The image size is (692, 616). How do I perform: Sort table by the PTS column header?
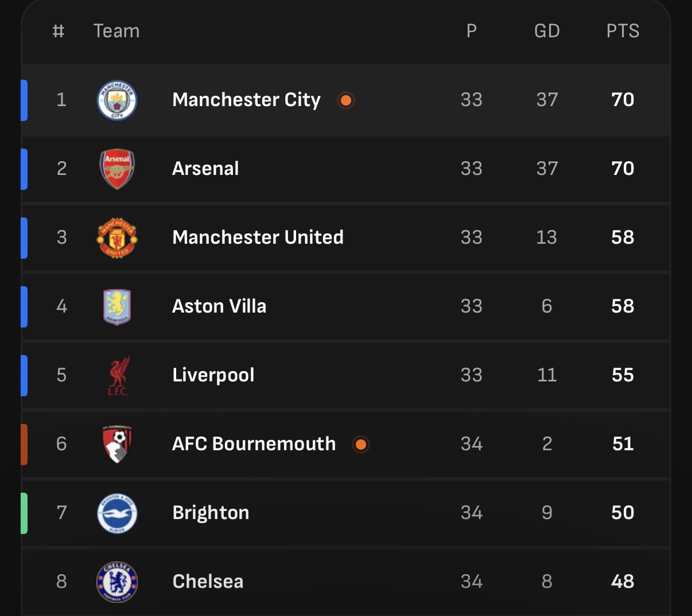(x=623, y=31)
